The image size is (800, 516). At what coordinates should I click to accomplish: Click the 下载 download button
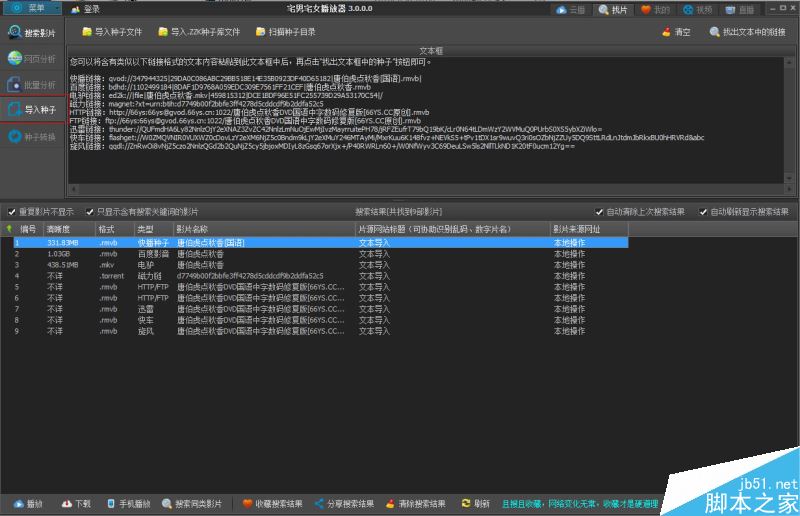pyautogui.click(x=76, y=504)
